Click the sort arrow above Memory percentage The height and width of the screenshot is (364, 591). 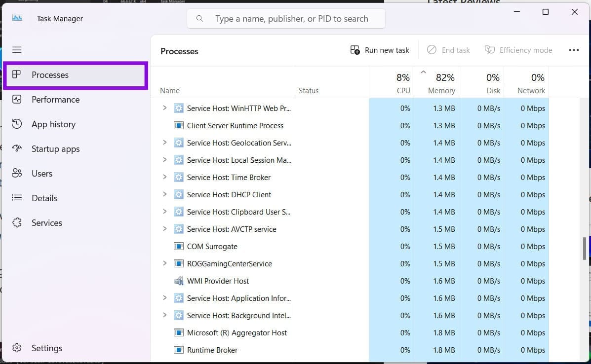tap(423, 72)
